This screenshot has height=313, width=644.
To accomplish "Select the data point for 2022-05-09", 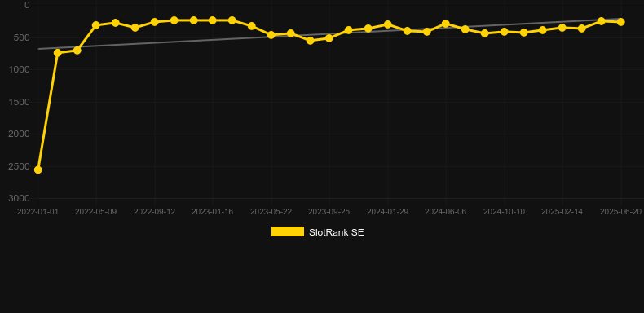I will click(96, 25).
